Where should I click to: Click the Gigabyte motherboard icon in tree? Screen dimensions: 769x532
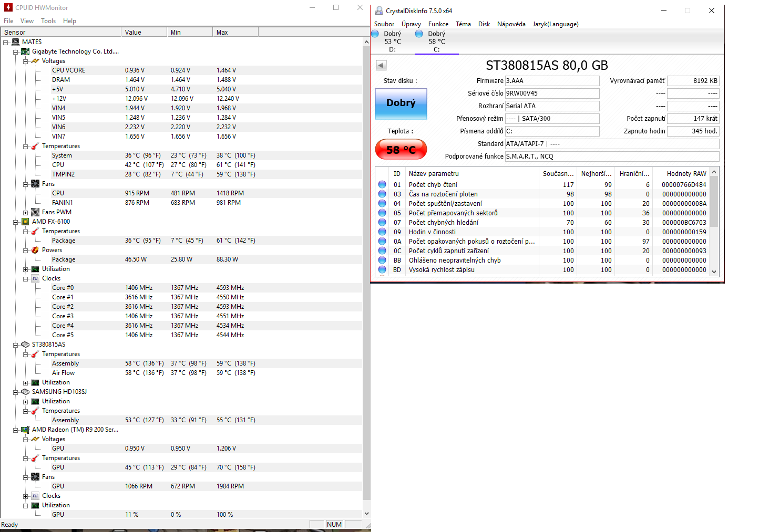point(25,51)
